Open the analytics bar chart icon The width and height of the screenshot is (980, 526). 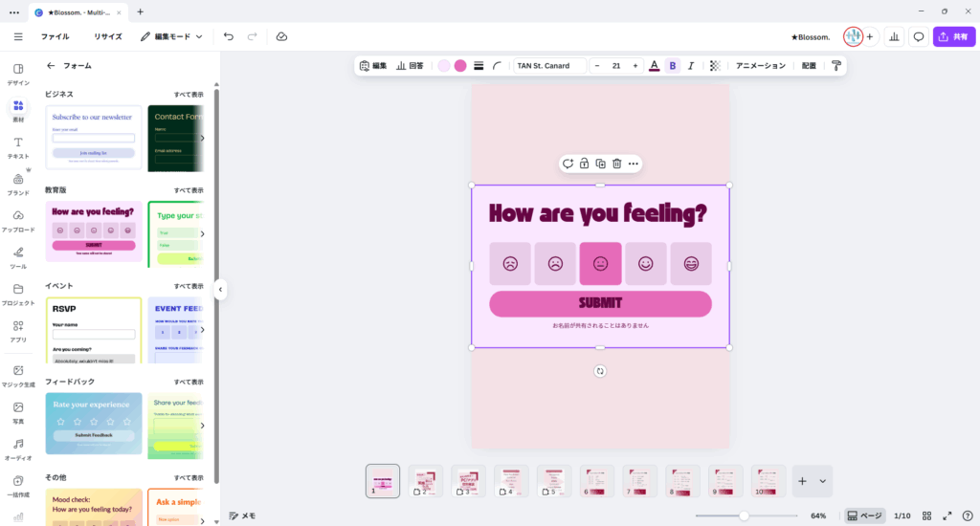click(x=894, y=36)
